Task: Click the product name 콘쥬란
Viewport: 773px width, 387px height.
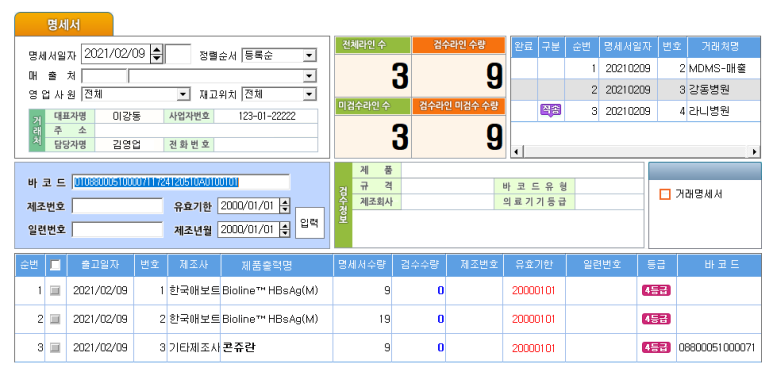Action: (239, 348)
